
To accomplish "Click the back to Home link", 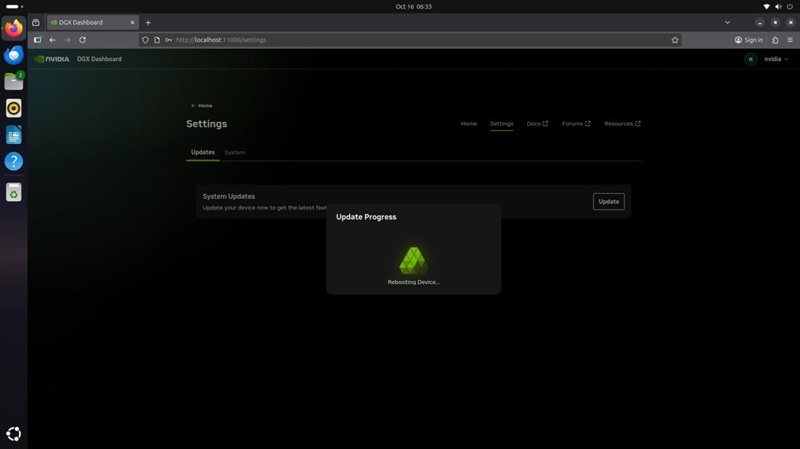I will pos(202,106).
